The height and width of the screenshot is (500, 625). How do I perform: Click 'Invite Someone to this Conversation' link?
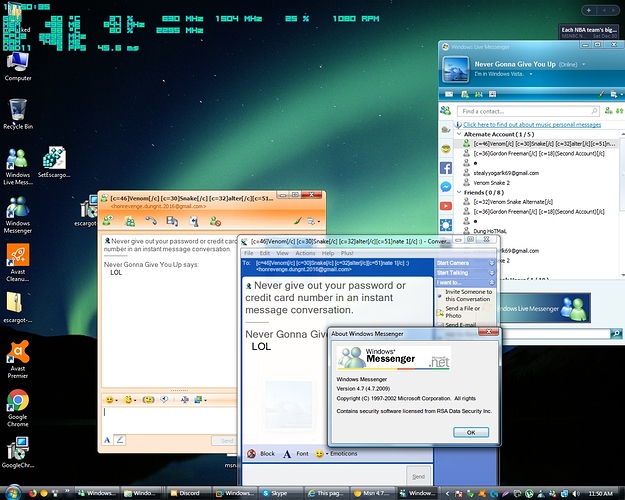click(x=468, y=295)
